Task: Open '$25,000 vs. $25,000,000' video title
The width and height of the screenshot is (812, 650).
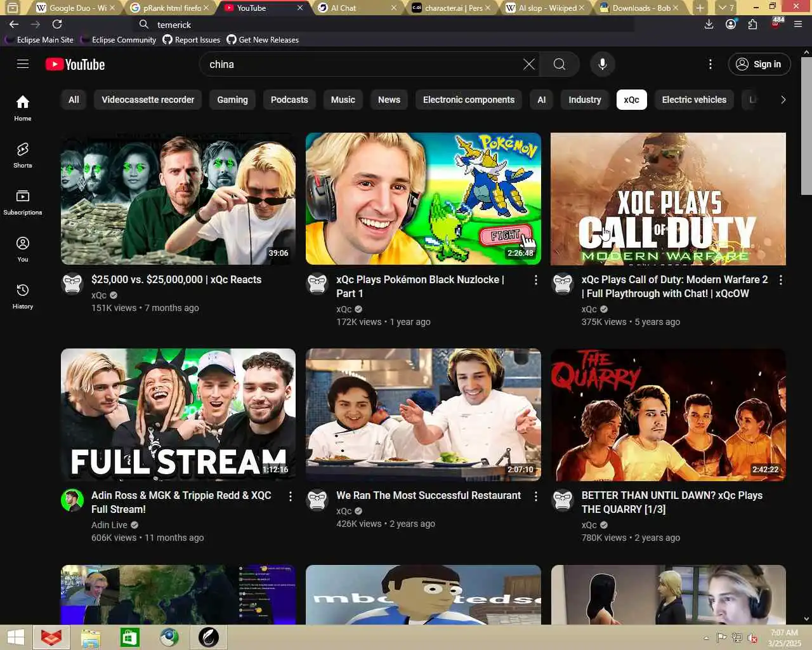Action: [x=176, y=279]
